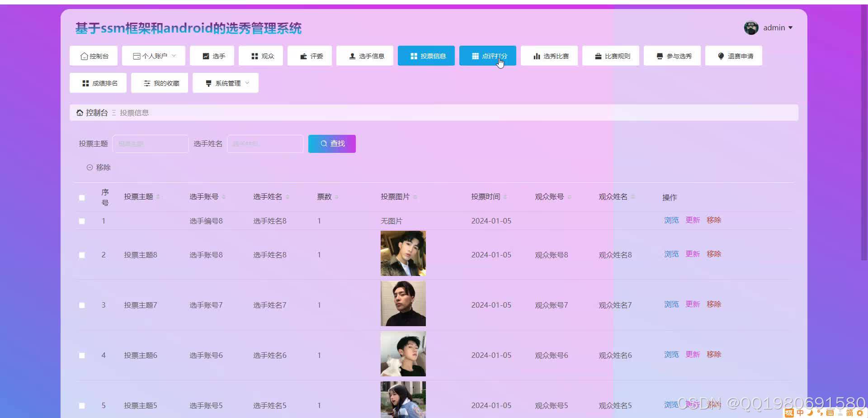This screenshot has width=868, height=418.
Task: Select the 控制台 home icon
Action: click(x=84, y=56)
